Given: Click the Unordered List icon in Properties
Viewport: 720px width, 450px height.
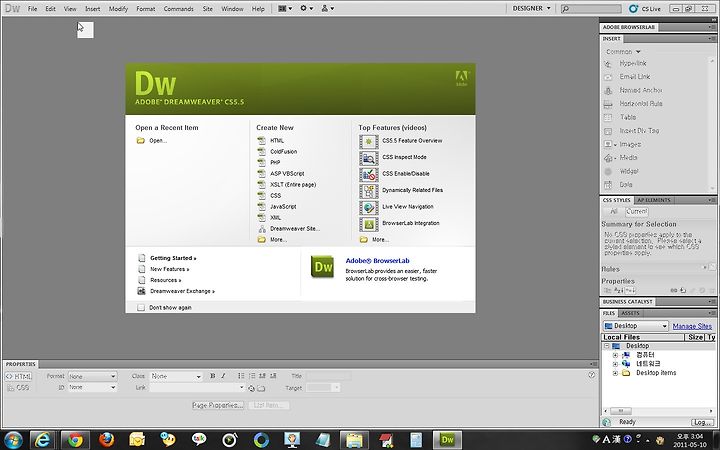Looking at the screenshot, I should [x=241, y=376].
